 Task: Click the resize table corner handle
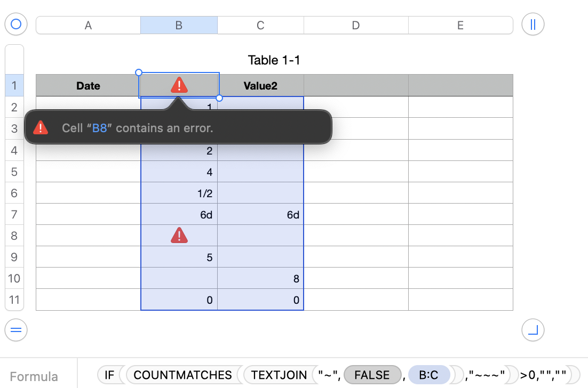pos(533,330)
